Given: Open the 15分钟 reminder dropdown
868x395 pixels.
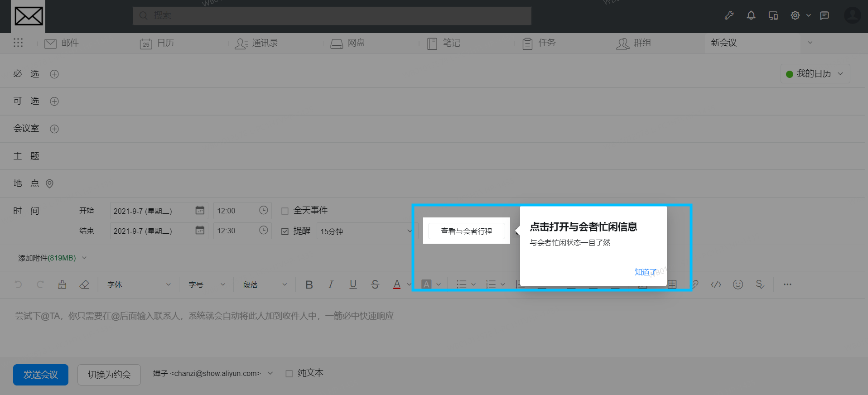Looking at the screenshot, I should 365,231.
